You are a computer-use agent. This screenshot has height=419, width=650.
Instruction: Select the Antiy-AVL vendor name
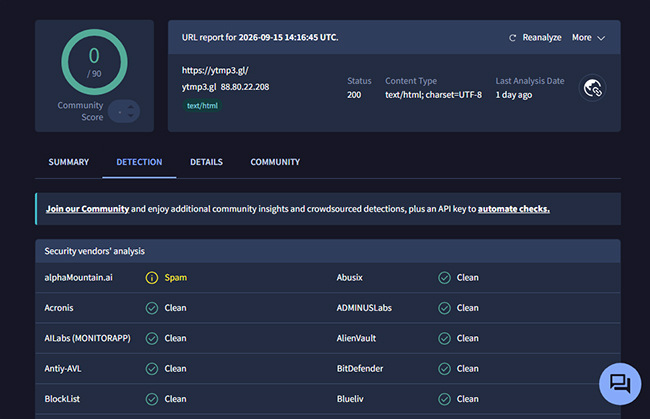63,368
